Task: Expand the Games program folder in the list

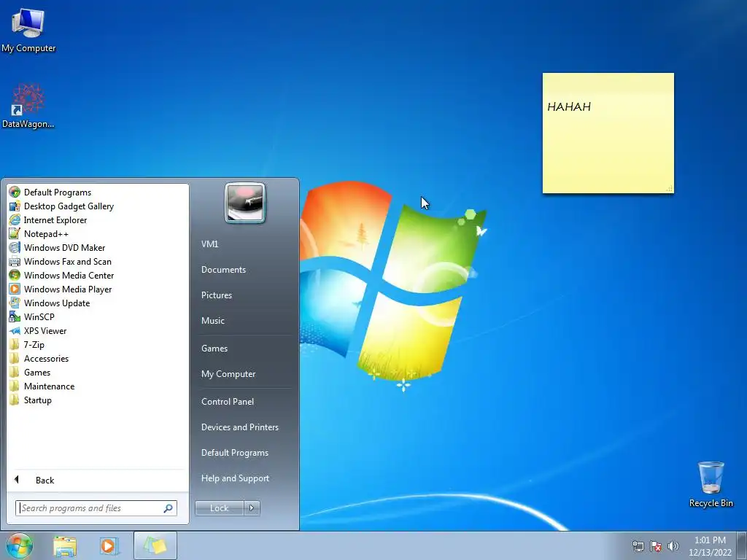Action: 37,373
